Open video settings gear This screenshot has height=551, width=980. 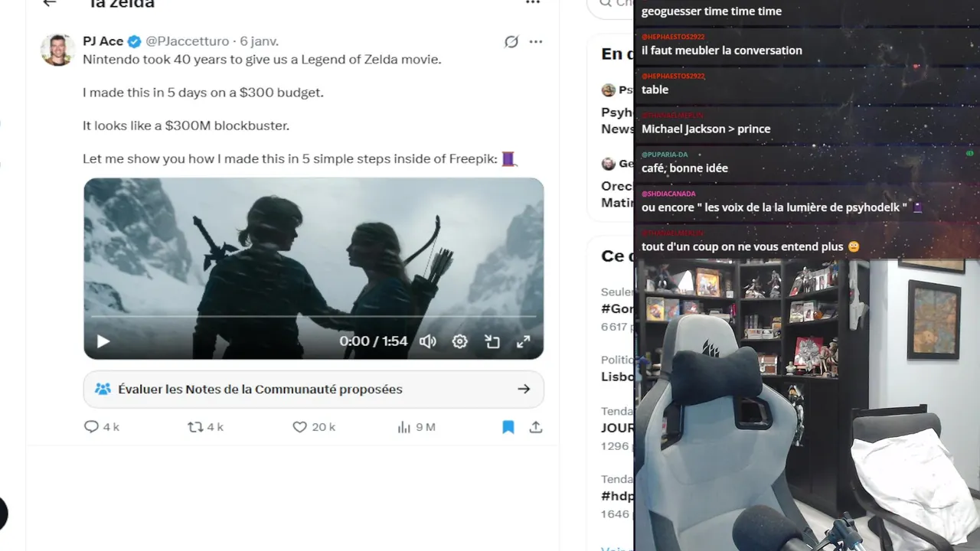click(x=459, y=341)
